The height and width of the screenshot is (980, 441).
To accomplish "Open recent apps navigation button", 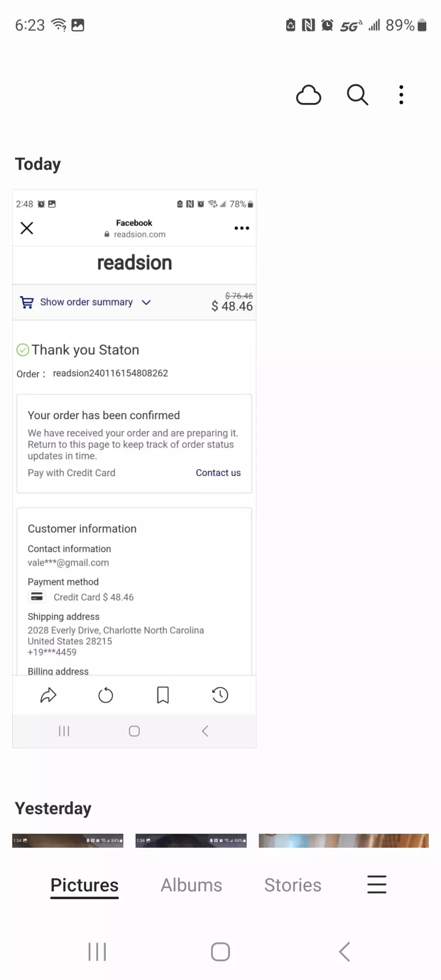I will tap(97, 952).
